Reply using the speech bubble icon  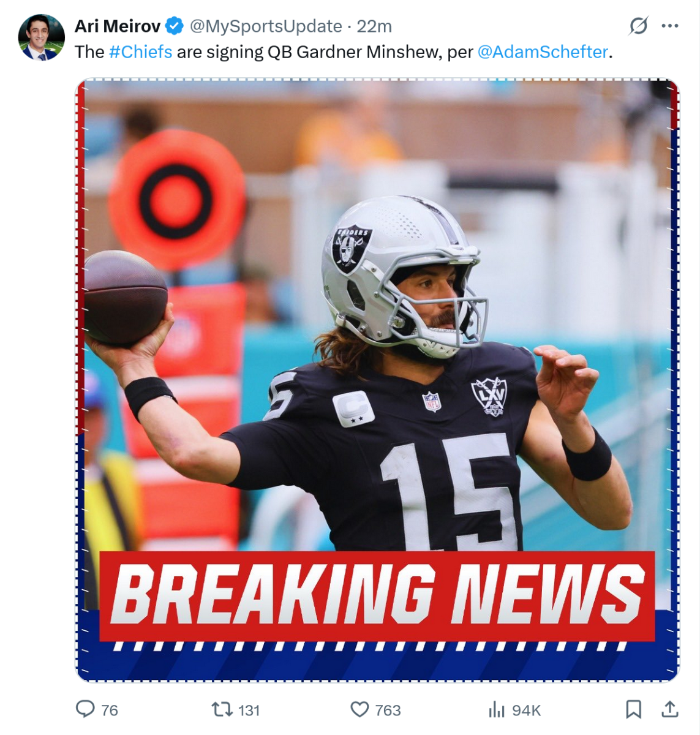[85, 709]
